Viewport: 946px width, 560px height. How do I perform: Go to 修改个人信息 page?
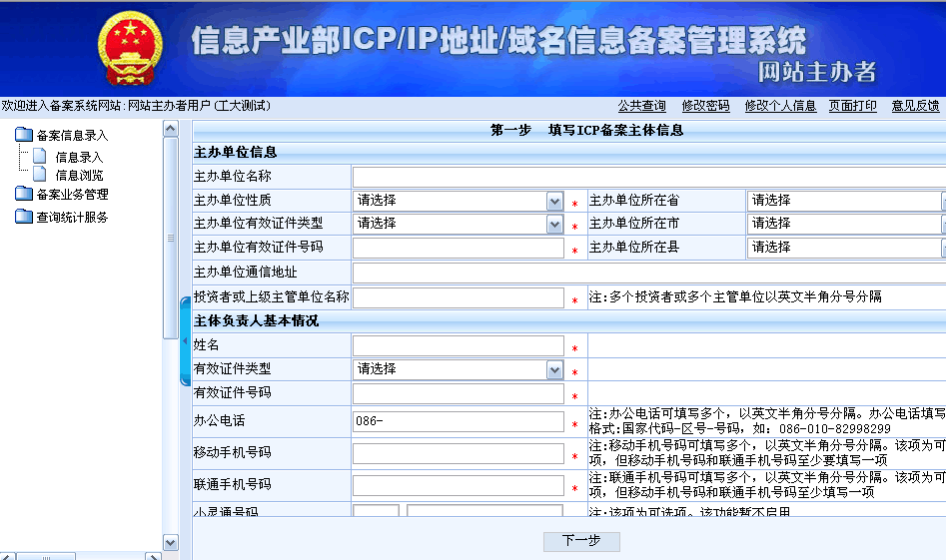(780, 106)
